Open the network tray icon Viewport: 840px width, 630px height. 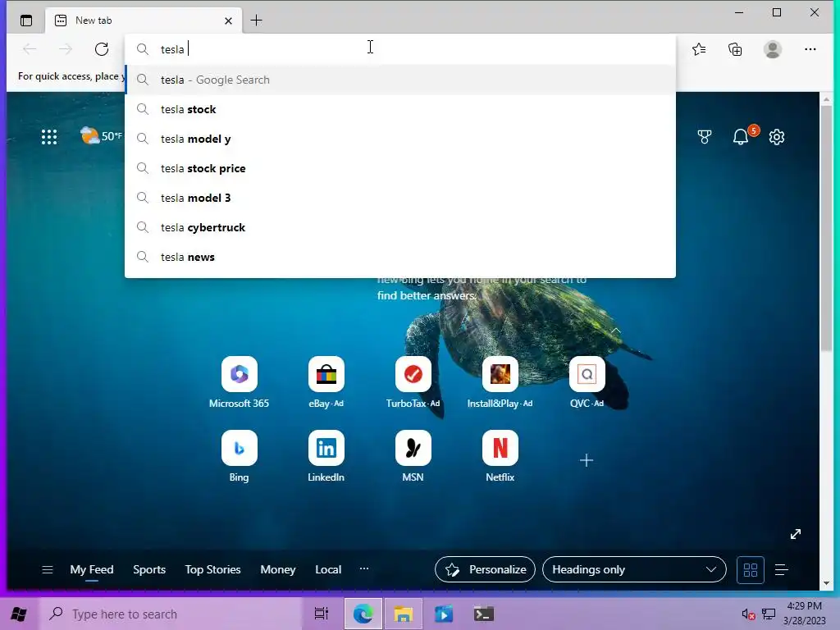768,614
